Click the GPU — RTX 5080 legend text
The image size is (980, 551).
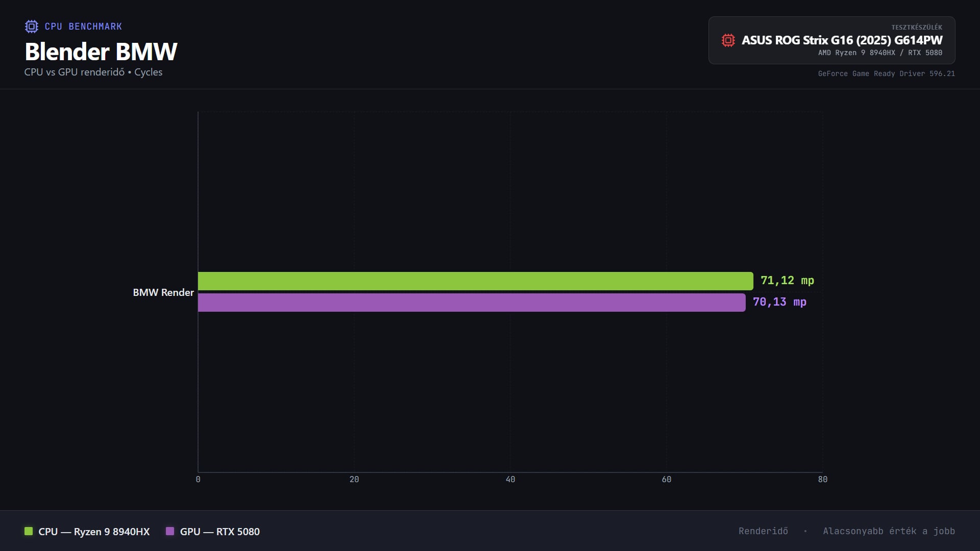[x=219, y=532]
